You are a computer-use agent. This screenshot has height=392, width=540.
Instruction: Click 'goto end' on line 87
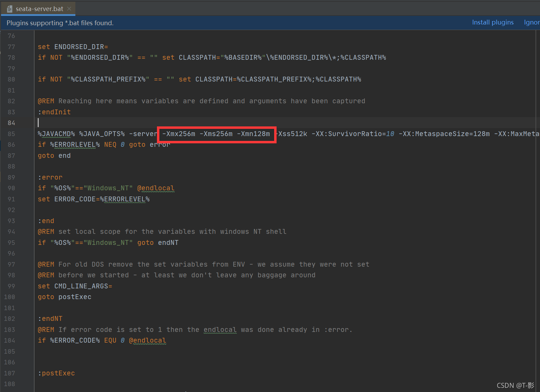(54, 156)
